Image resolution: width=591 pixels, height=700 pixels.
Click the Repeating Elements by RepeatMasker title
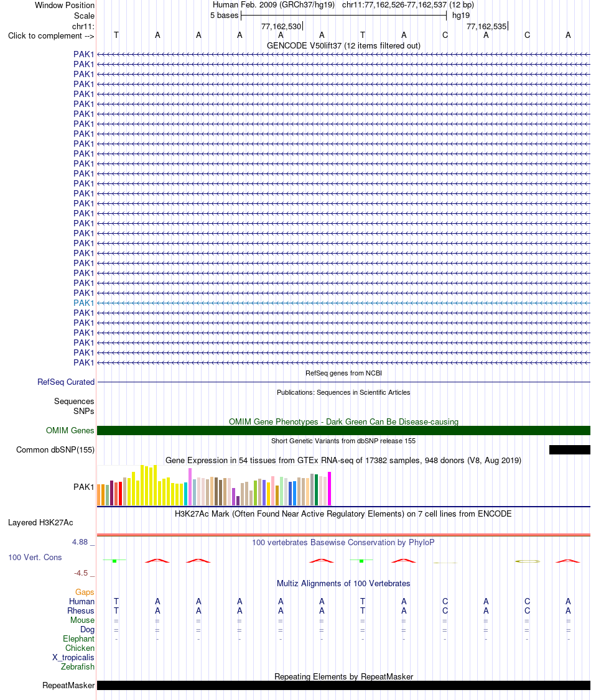pyautogui.click(x=343, y=676)
